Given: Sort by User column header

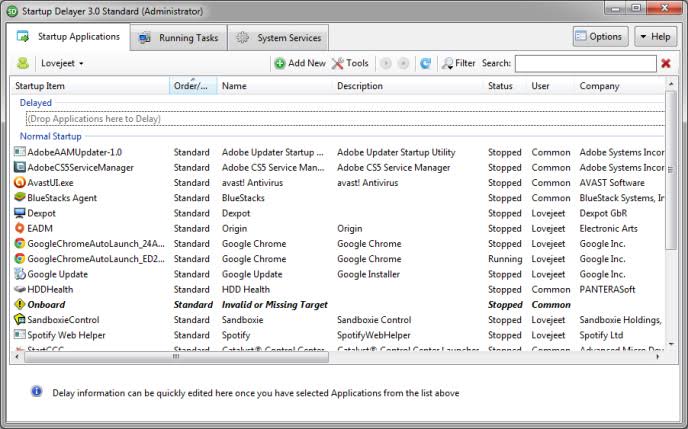Looking at the screenshot, I should 551,86.
